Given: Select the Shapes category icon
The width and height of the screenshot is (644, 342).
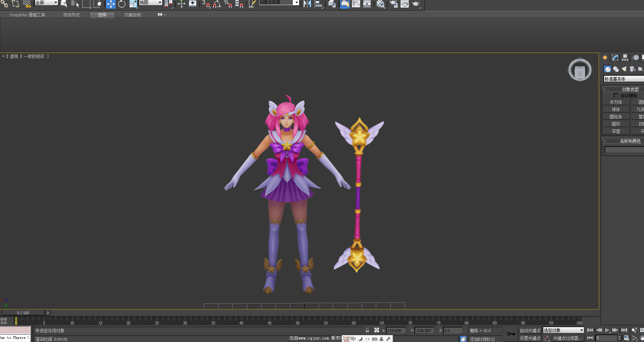Looking at the screenshot, I should (616, 69).
